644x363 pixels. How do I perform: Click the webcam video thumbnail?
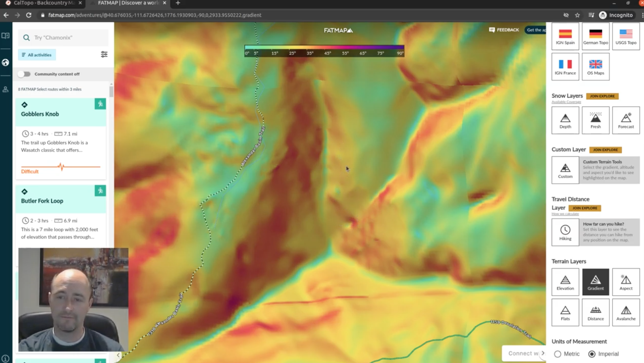(73, 299)
